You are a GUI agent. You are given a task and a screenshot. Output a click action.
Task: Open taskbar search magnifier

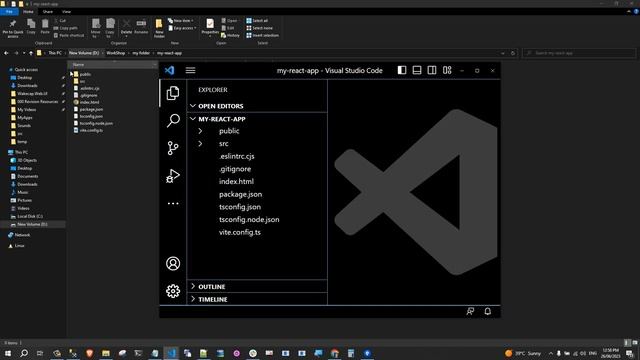click(x=24, y=353)
